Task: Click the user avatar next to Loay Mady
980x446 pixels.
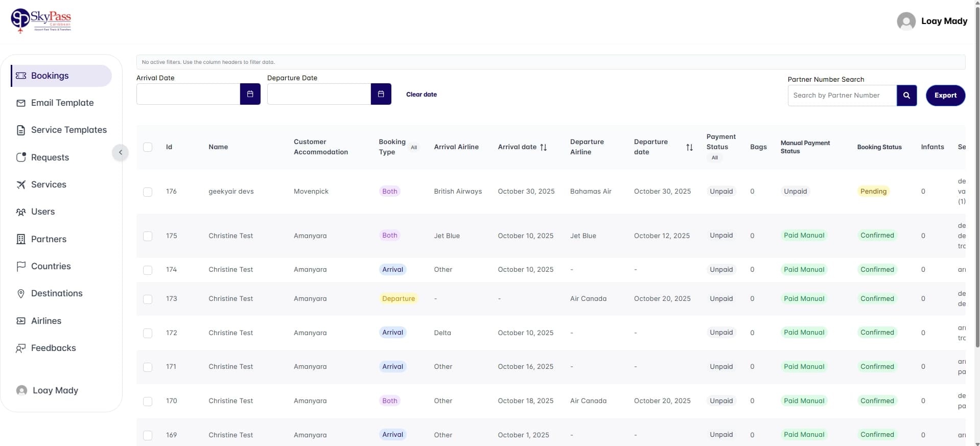Action: pyautogui.click(x=906, y=21)
